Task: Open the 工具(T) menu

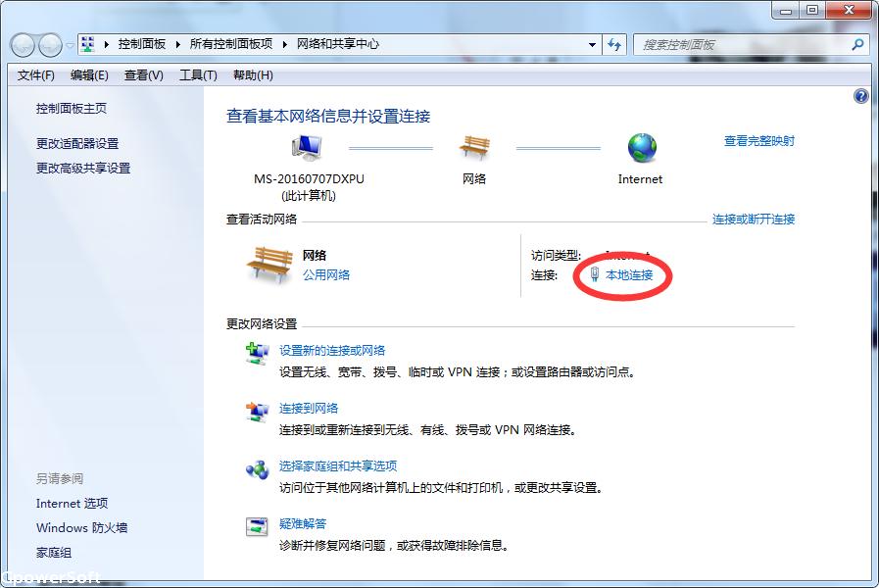Action: tap(197, 75)
